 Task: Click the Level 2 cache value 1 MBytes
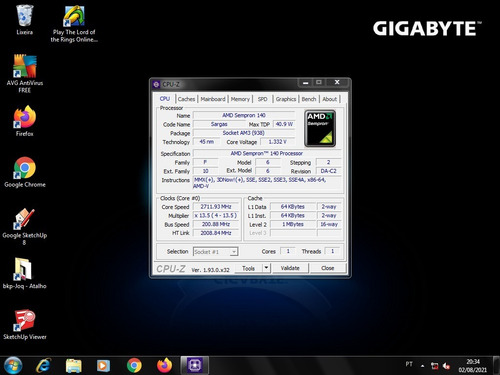click(x=293, y=224)
